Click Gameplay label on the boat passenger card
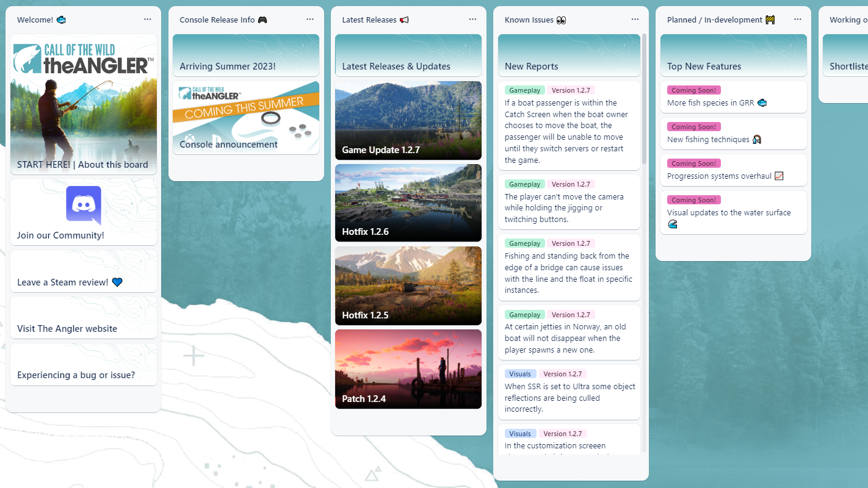 [x=525, y=90]
